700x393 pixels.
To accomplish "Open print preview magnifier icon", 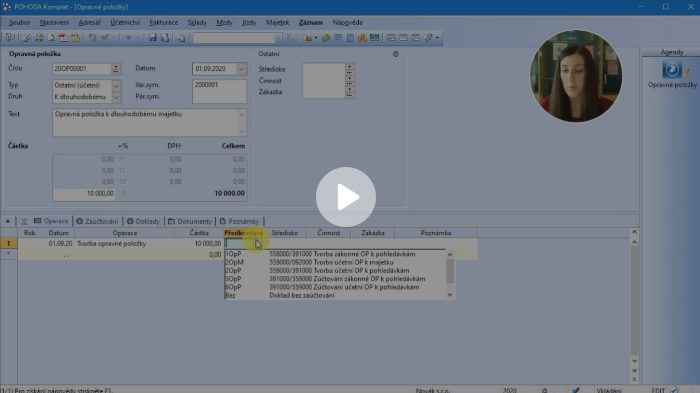I will (51, 38).
